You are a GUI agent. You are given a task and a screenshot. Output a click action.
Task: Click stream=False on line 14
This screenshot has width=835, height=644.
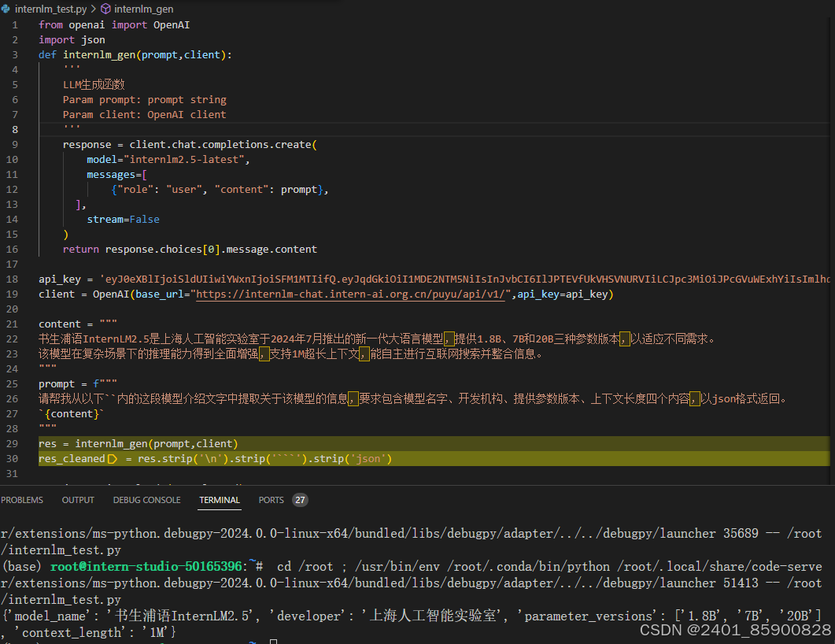122,219
